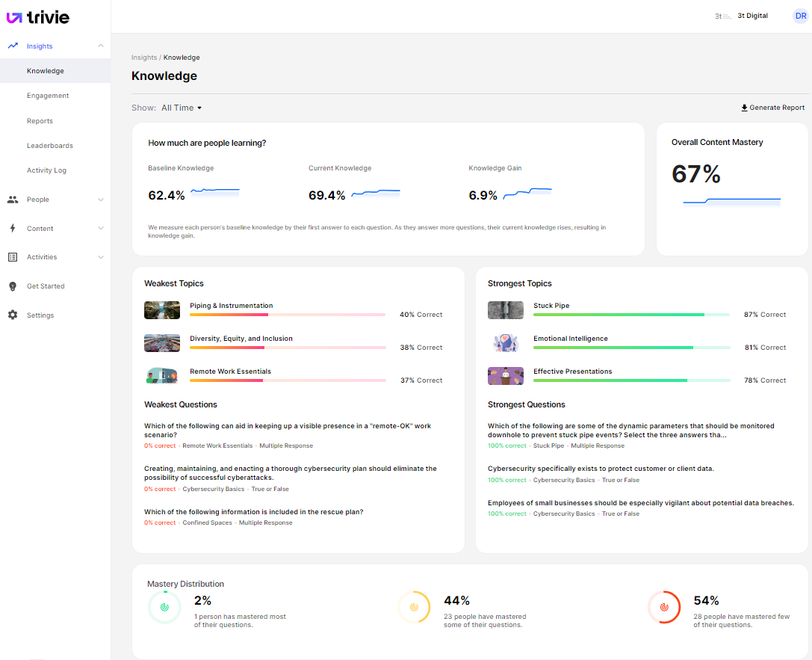Go to Leaderboards in sidebar

click(x=50, y=146)
